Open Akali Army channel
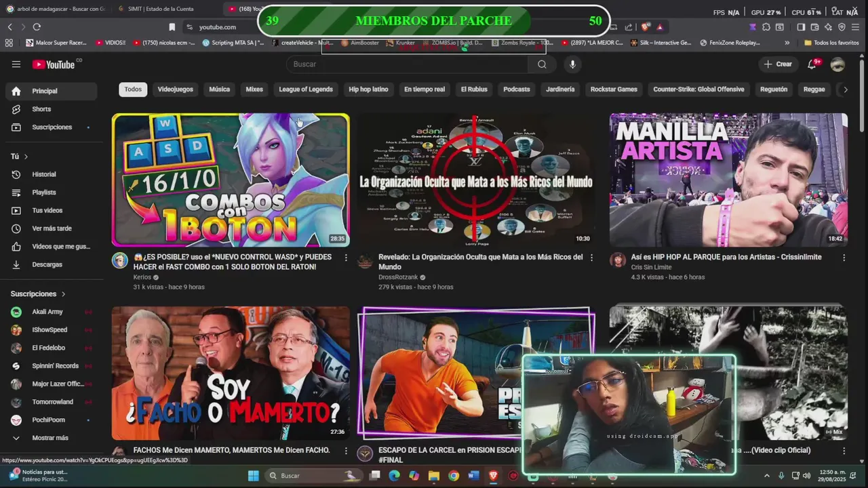The height and width of the screenshot is (488, 868). 51,312
